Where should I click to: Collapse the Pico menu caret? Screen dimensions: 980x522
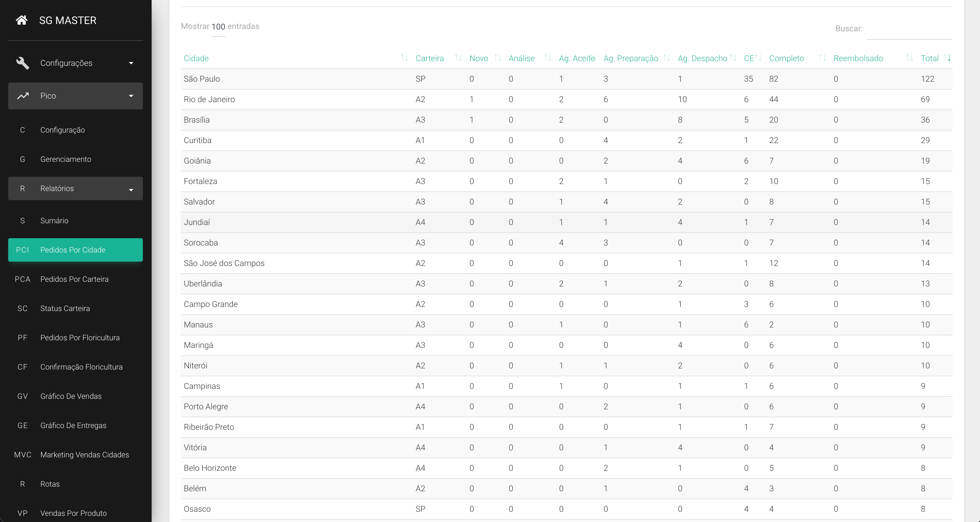click(131, 96)
